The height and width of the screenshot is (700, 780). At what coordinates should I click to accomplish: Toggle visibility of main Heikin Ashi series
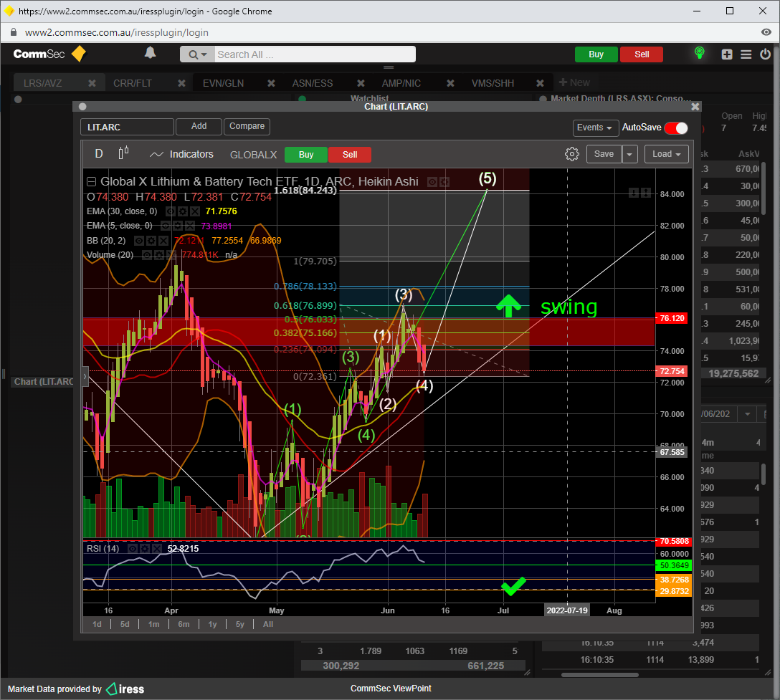432,182
